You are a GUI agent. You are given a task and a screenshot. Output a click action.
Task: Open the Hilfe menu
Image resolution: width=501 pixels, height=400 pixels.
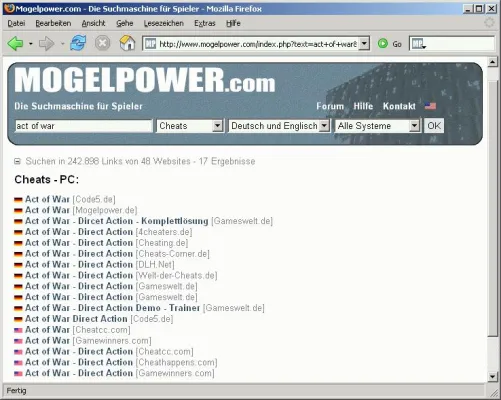coord(233,23)
